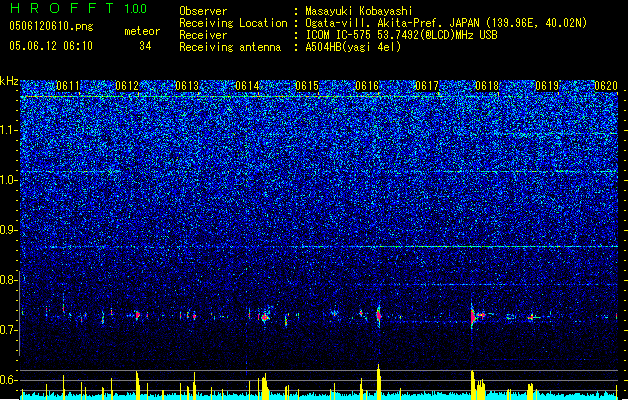Click the 0616 time marker
This screenshot has width=629, height=400.
[367, 86]
